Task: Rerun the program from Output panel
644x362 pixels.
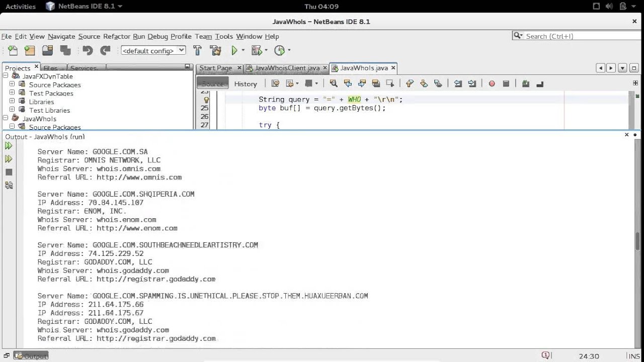Action: (x=9, y=146)
